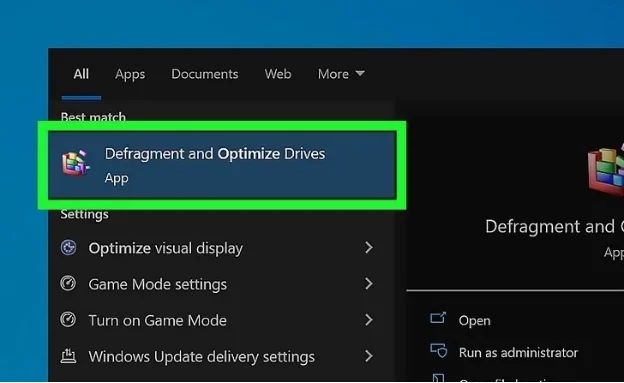Click the Defragment and Optimize Drives app icon
This screenshot has width=624, height=383.
(x=76, y=162)
